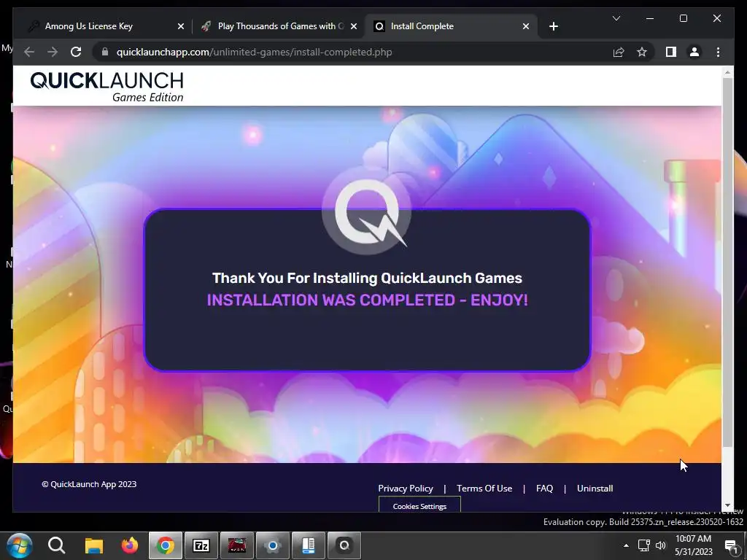Go back with the browser back arrow
Viewport: 747px width, 560px height.
click(x=29, y=52)
